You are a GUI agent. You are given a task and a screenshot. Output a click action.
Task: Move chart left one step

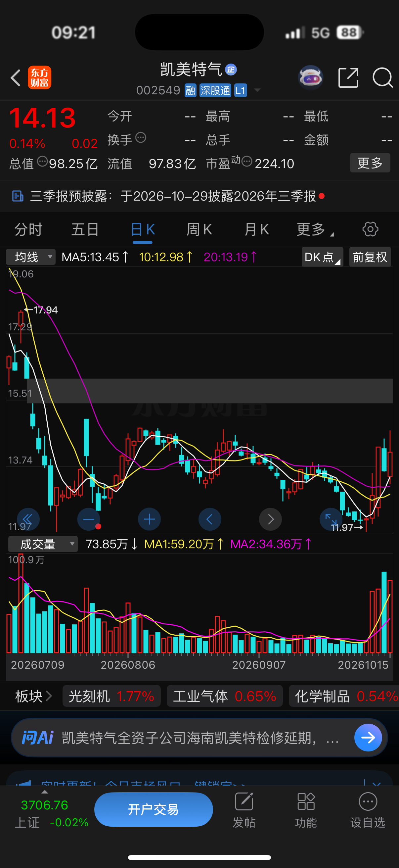(210, 519)
